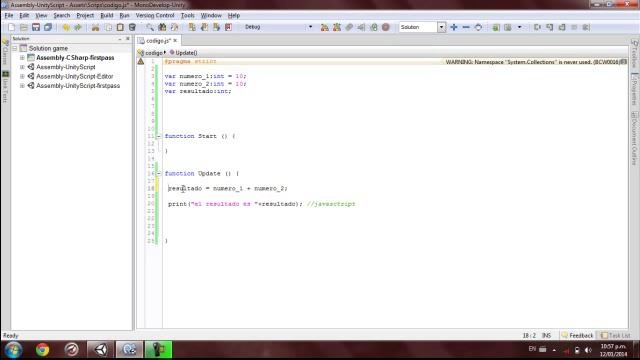Expand Assembly-CSharp-firstpass project node
Screen dimensions: 640x360
pyautogui.click(x=22, y=58)
